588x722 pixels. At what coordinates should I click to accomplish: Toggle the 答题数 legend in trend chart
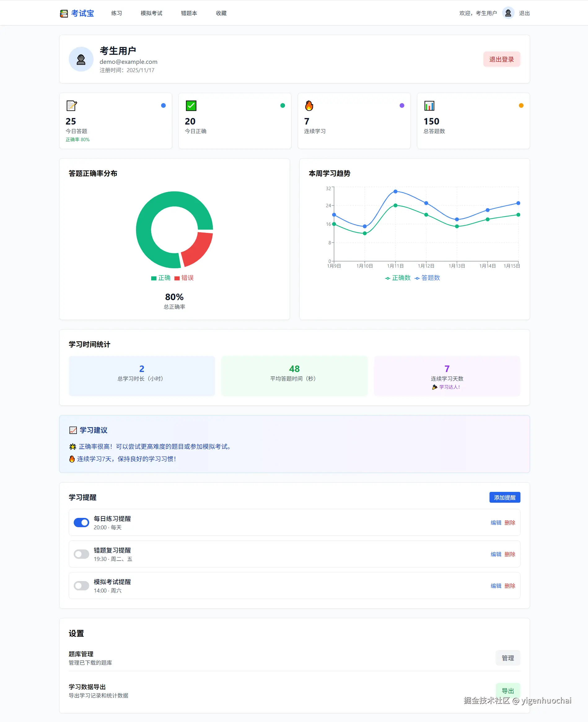(x=427, y=278)
